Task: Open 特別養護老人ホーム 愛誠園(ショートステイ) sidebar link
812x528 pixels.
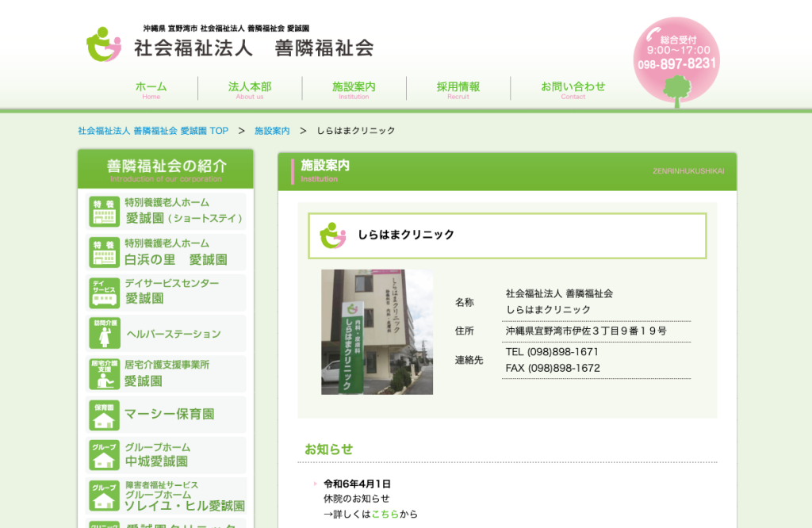Action: click(x=166, y=211)
